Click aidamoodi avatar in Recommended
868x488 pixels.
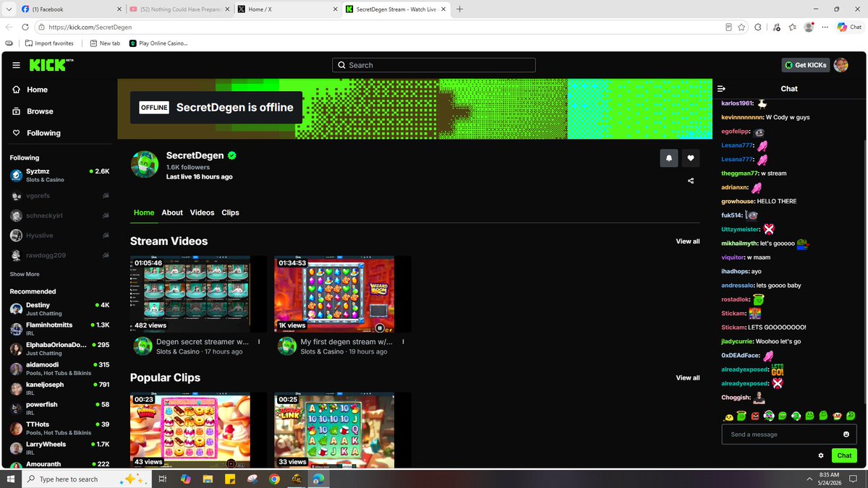click(x=16, y=369)
